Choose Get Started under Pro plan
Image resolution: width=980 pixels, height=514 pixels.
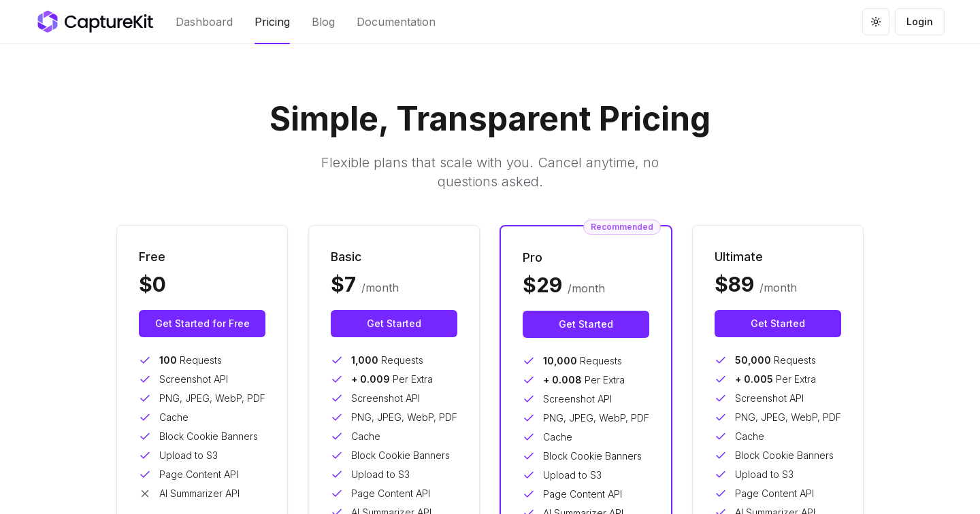point(586,324)
